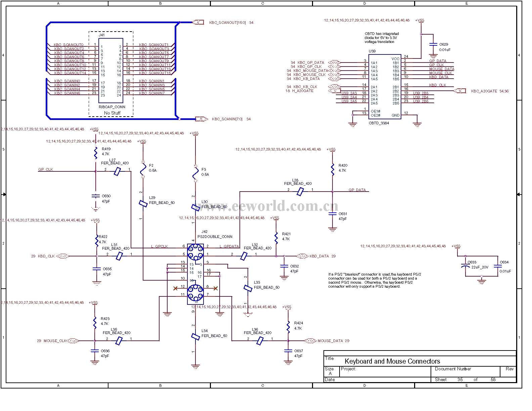Click the R424 resistor label
This screenshot has width=532, height=411.
click(x=299, y=323)
